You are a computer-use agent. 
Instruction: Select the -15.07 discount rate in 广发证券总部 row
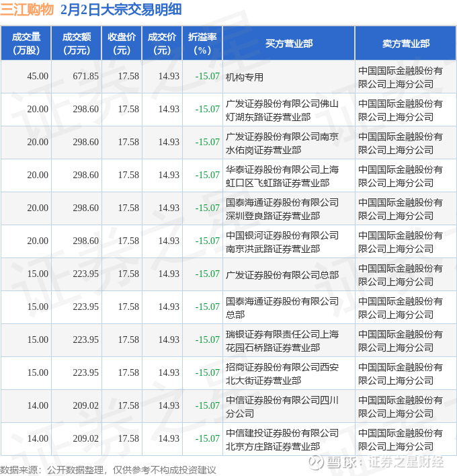tap(202, 274)
